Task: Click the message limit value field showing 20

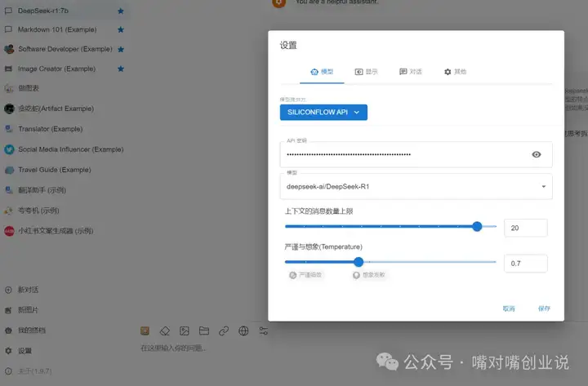Action: (525, 228)
